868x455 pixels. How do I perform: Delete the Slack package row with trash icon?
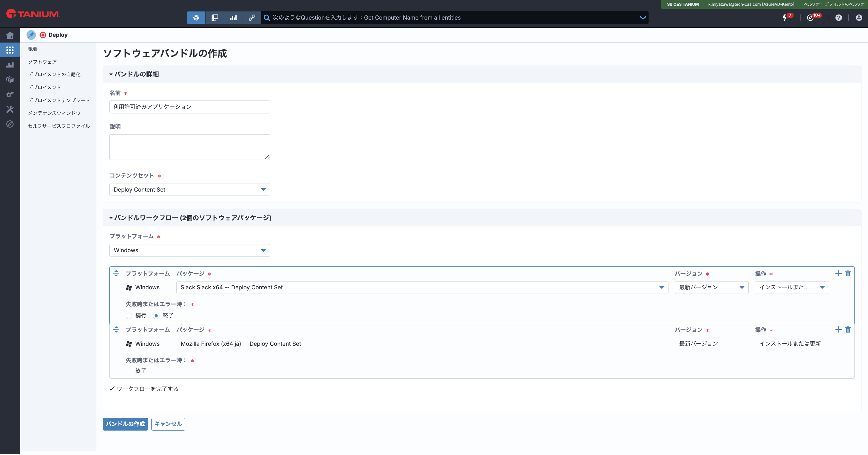tap(848, 273)
